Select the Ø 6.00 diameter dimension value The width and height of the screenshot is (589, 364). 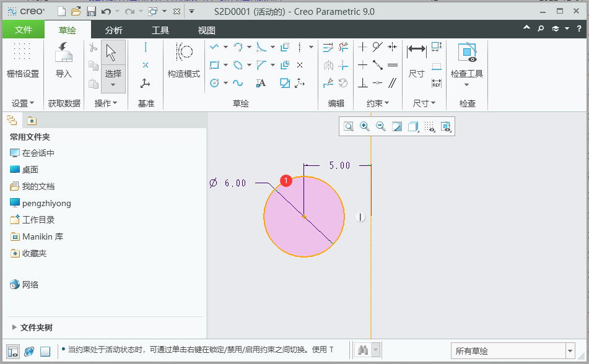[x=228, y=183]
